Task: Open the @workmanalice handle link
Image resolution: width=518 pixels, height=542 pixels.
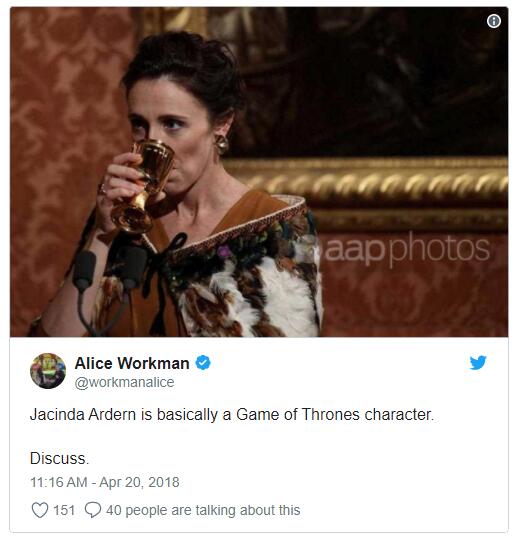Action: coord(124,382)
